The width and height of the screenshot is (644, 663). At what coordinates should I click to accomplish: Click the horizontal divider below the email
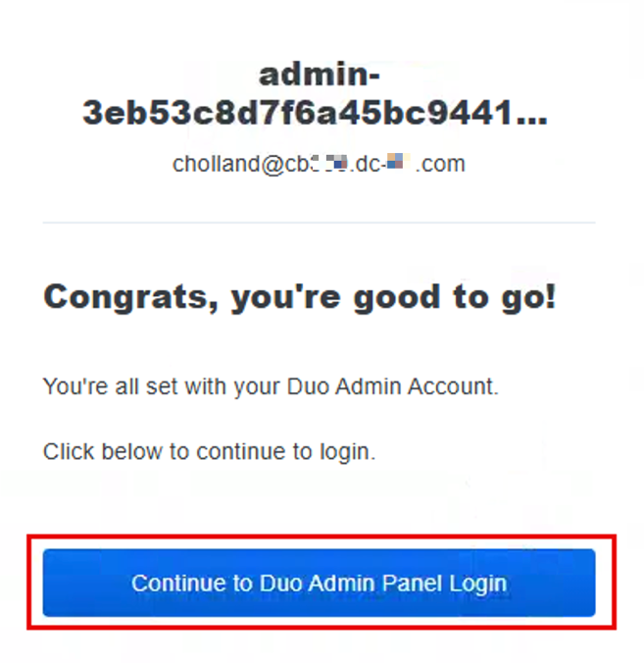(x=319, y=223)
